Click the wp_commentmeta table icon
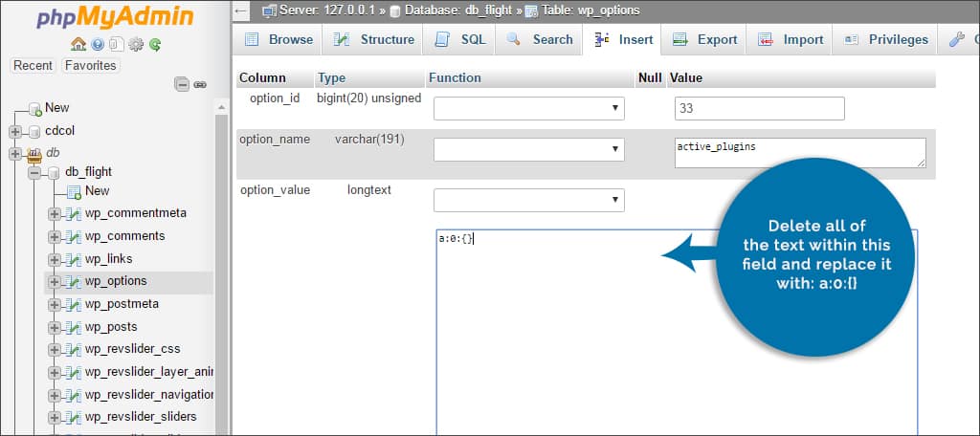 74,214
